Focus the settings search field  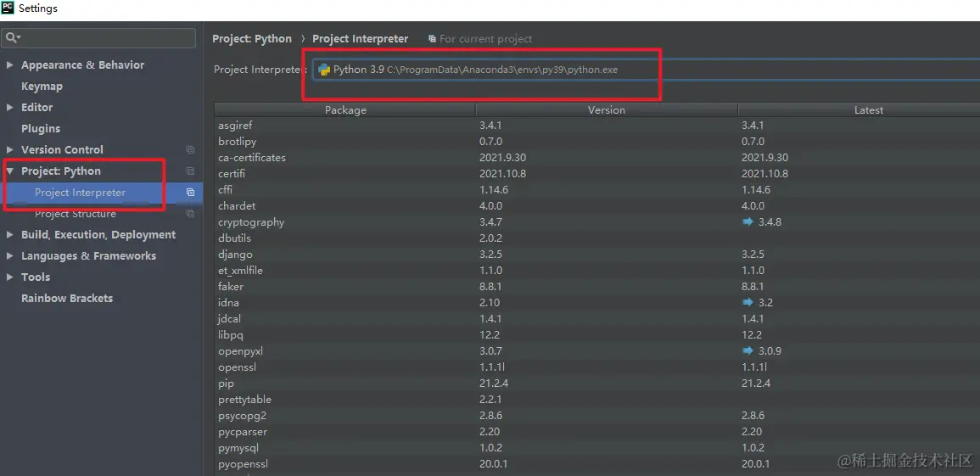click(x=100, y=38)
